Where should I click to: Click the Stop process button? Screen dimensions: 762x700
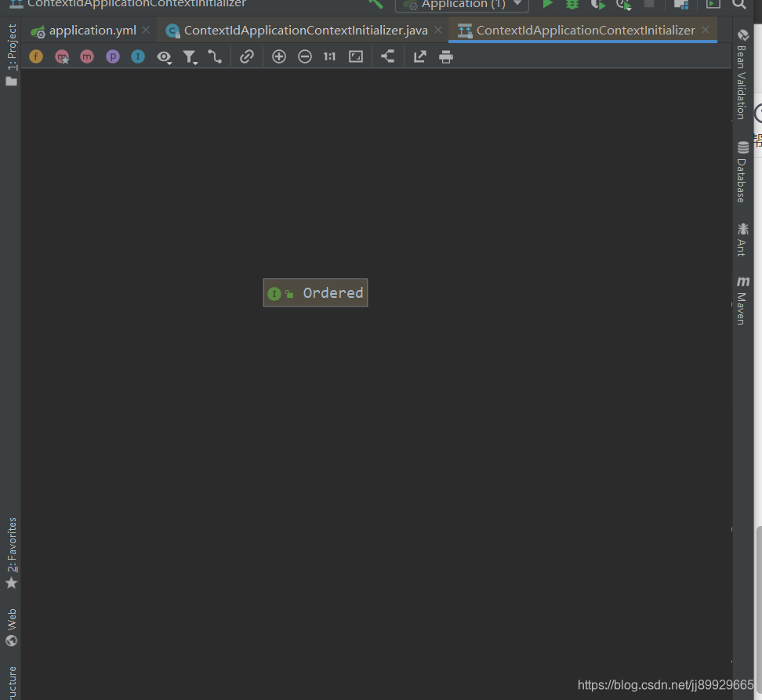click(x=649, y=3)
